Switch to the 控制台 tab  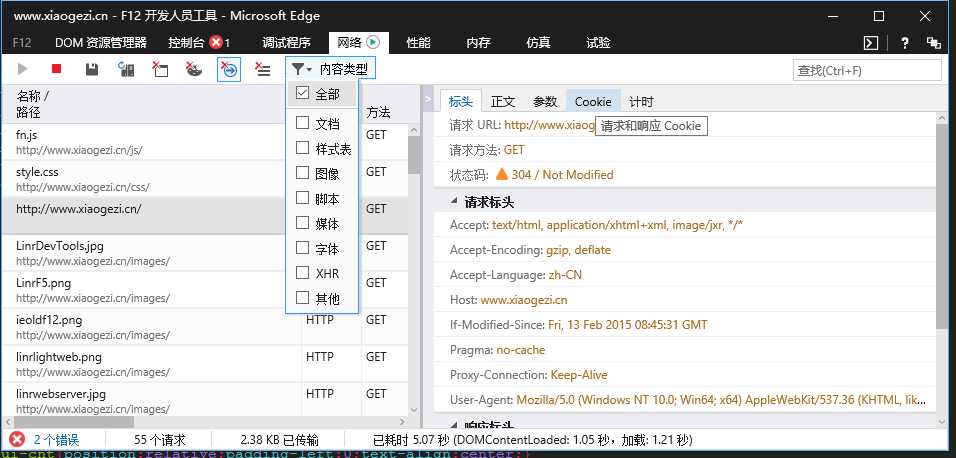tap(199, 43)
